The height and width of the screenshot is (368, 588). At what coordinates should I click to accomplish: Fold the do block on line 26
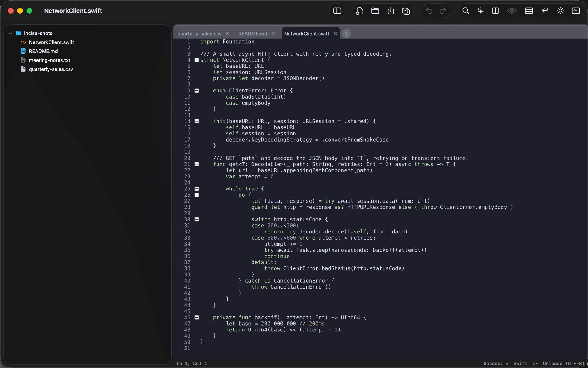197,195
